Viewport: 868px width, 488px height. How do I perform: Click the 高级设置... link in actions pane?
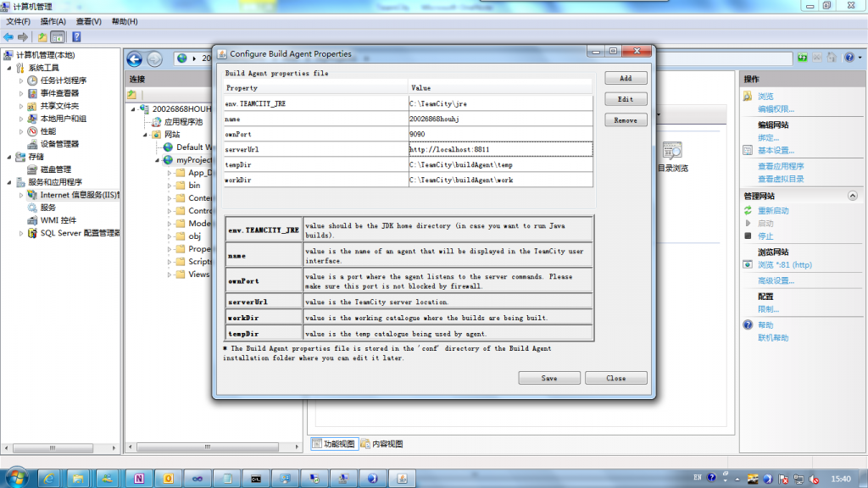[x=776, y=281]
